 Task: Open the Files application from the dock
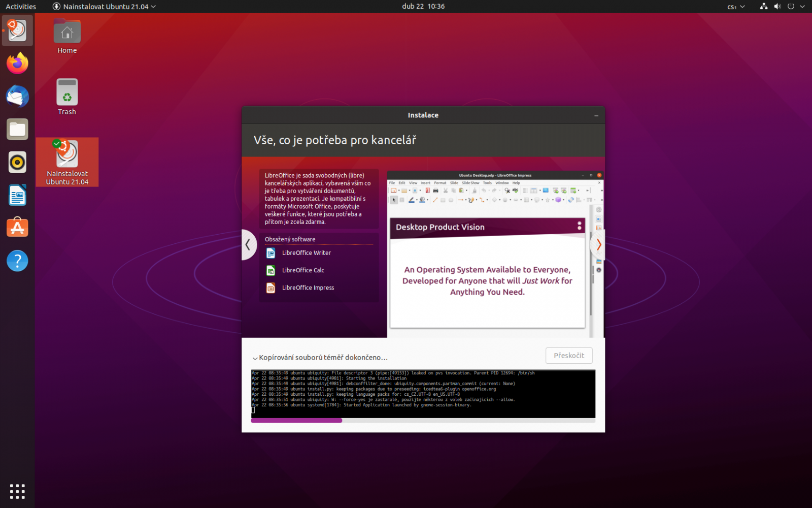pyautogui.click(x=17, y=129)
